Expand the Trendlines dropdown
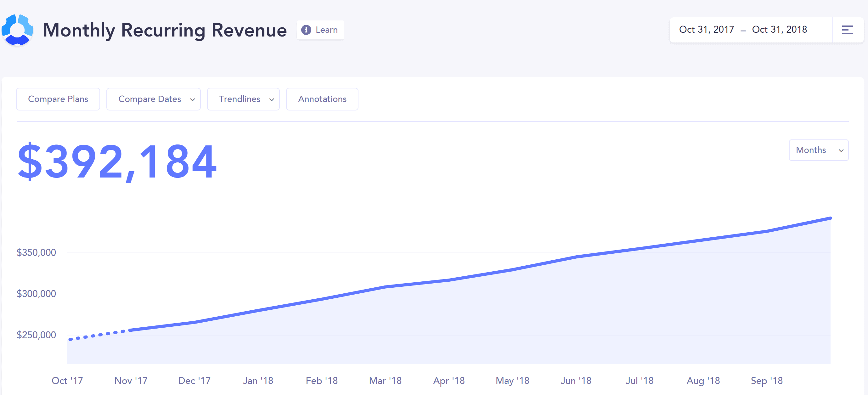Image resolution: width=868 pixels, height=395 pixels. tap(243, 99)
